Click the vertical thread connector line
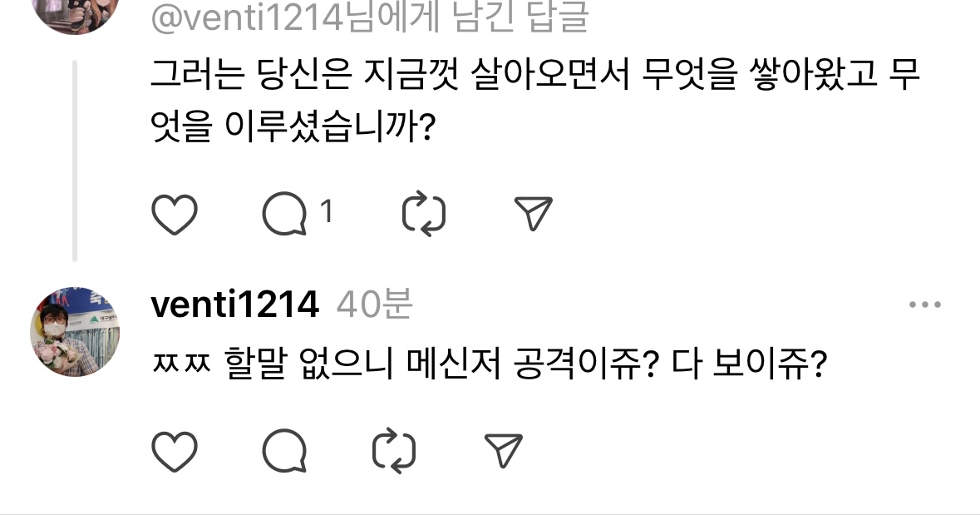 (x=75, y=160)
